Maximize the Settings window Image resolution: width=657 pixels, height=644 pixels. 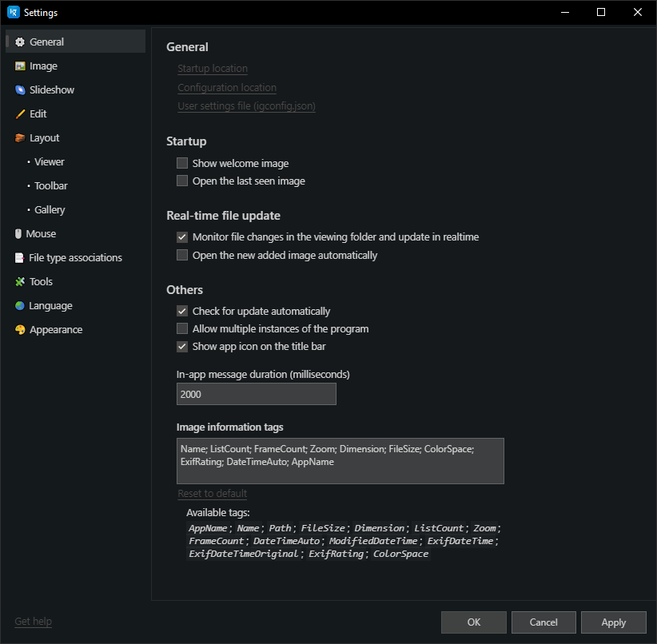[x=601, y=12]
